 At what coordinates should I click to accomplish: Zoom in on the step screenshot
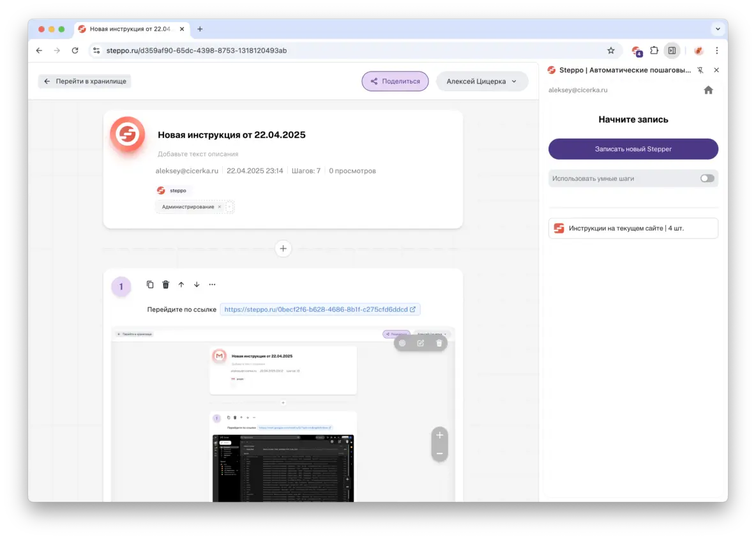pyautogui.click(x=440, y=436)
